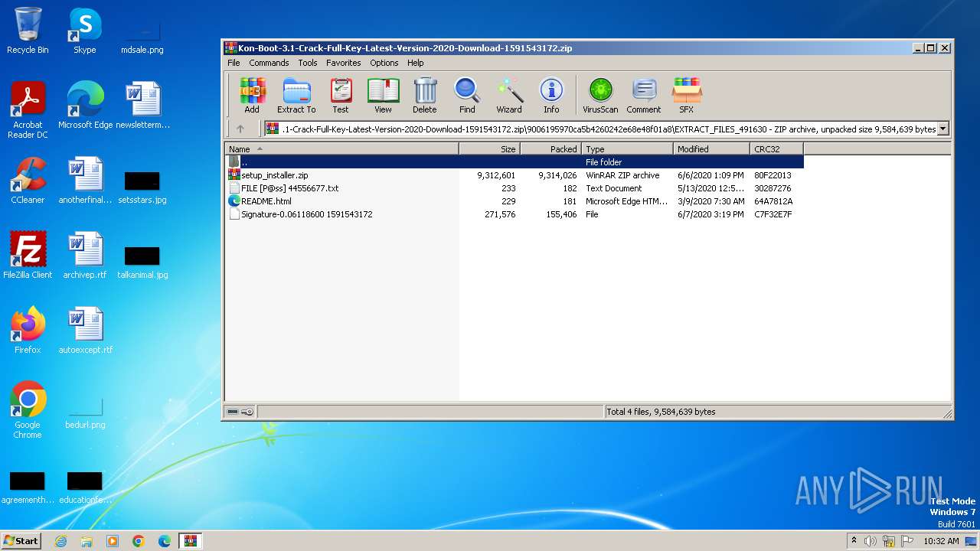Launch the Wizard tool
This screenshot has width=980, height=551.
coord(509,95)
